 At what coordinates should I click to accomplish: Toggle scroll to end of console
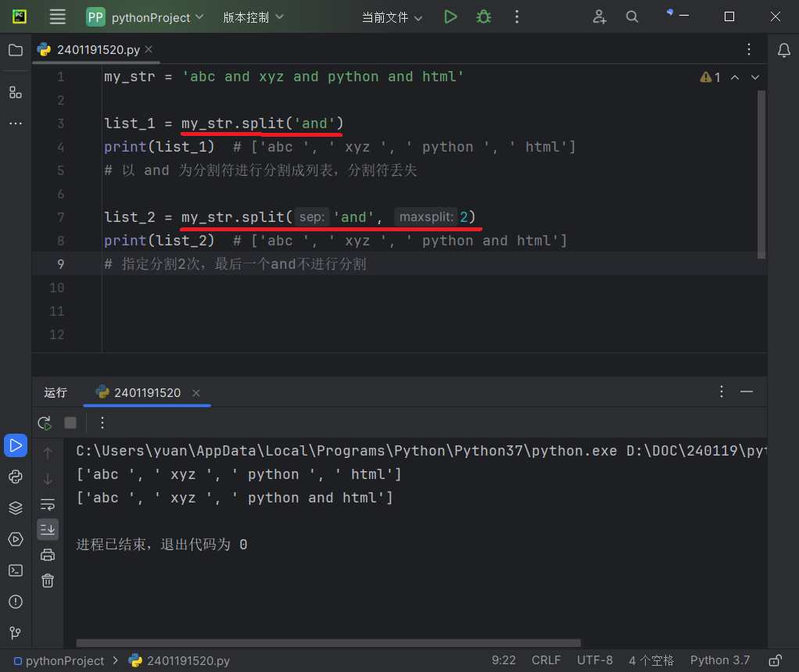click(48, 529)
